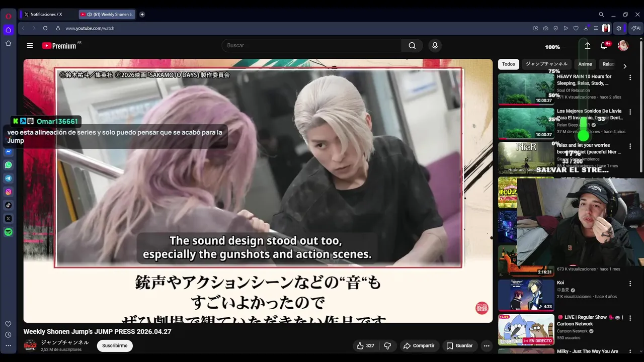
Task: Show more filter chips with right chevron
Action: (625, 66)
